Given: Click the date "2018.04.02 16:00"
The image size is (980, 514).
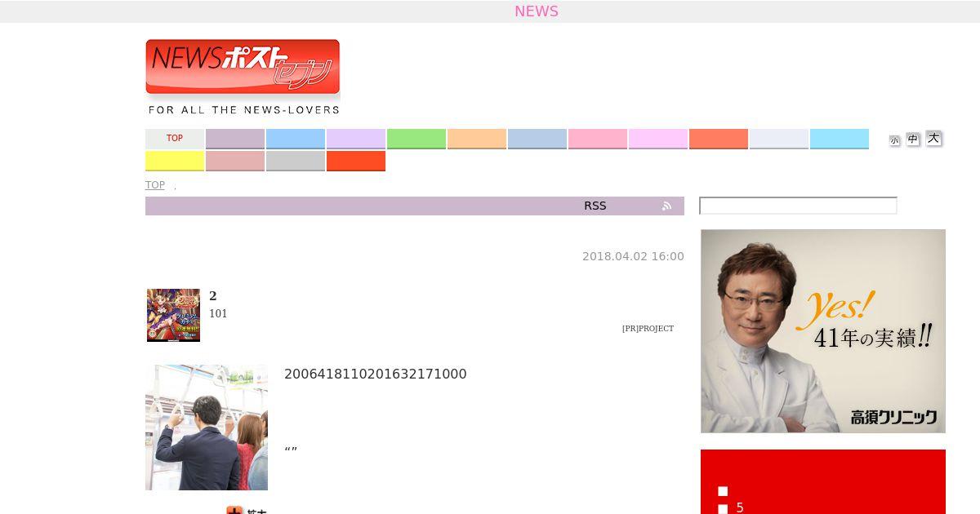Looking at the screenshot, I should click(x=633, y=256).
